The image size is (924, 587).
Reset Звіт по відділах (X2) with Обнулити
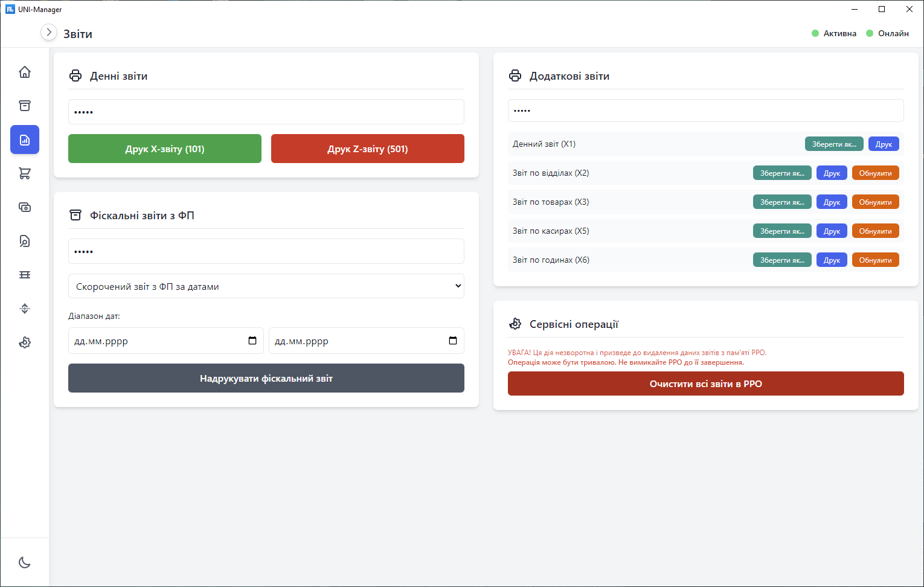coord(876,173)
